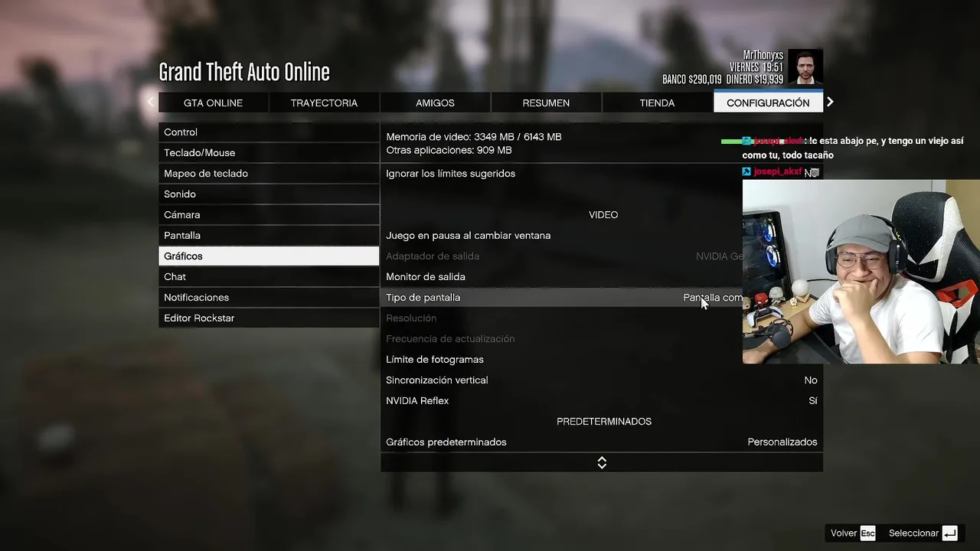This screenshot has height=551, width=980.
Task: Select the Notificaciones category
Action: (x=269, y=298)
